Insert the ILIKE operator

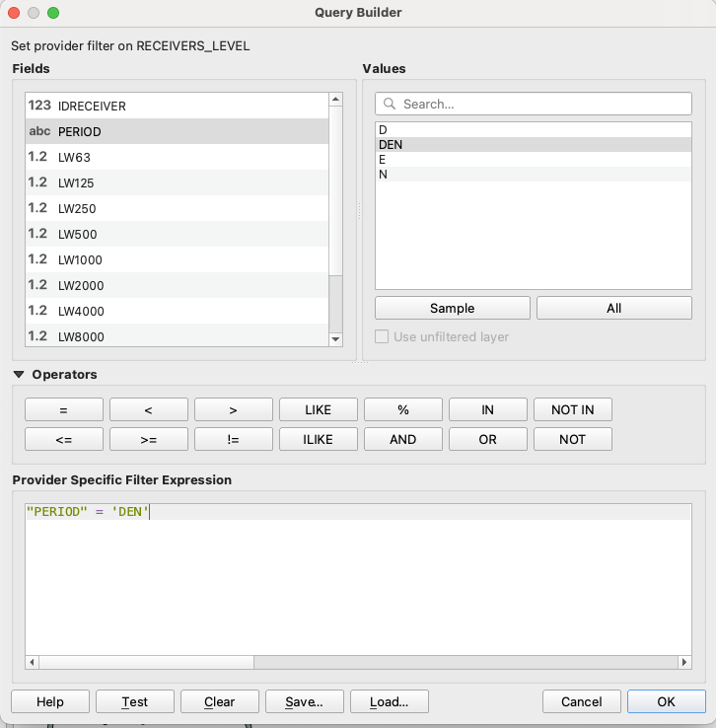coord(319,439)
